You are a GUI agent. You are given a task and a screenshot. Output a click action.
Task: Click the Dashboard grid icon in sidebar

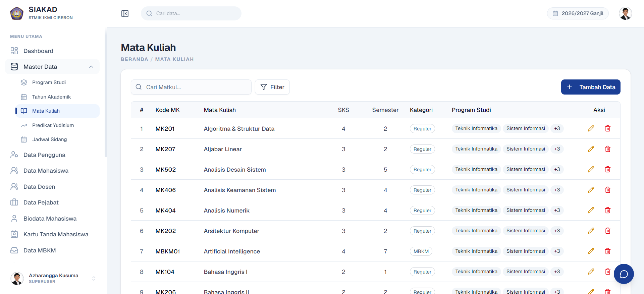14,51
